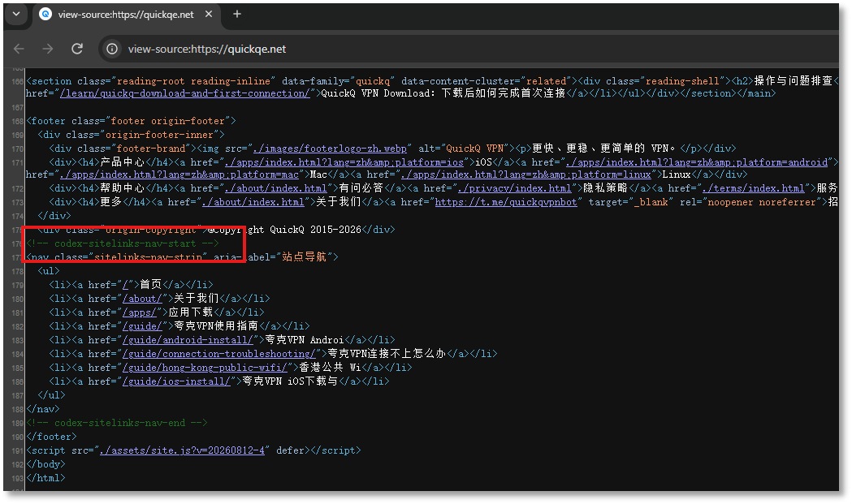Select line number 190
Viewport: 852px width, 504px height.
click(17, 437)
